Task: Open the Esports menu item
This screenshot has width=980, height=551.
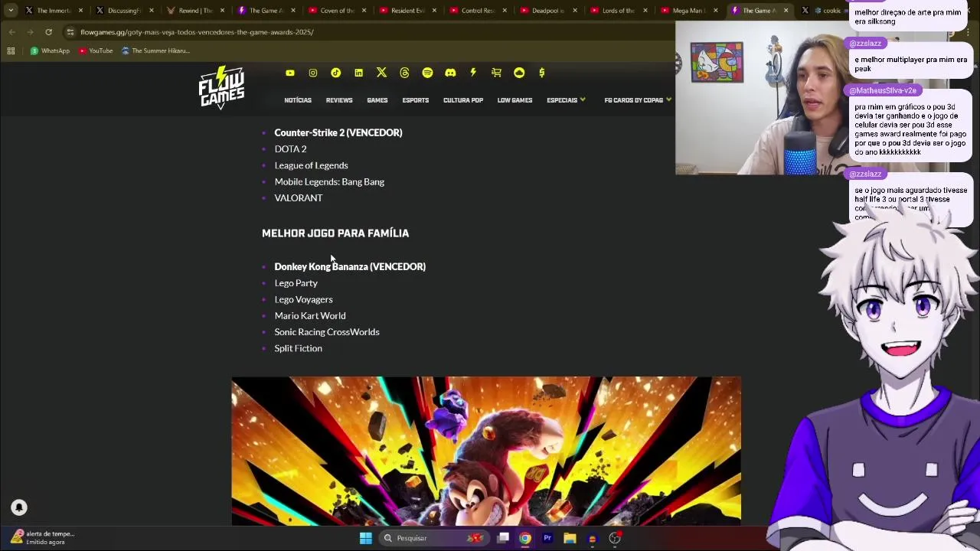Action: point(416,100)
